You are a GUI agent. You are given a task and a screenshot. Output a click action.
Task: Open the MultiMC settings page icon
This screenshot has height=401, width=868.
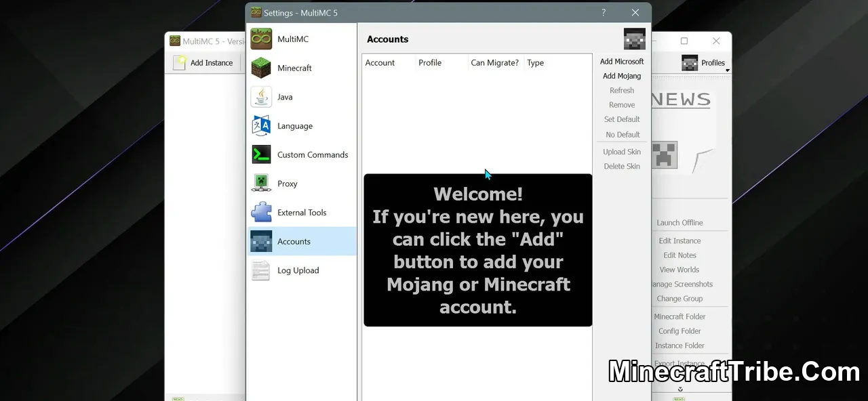coord(261,39)
